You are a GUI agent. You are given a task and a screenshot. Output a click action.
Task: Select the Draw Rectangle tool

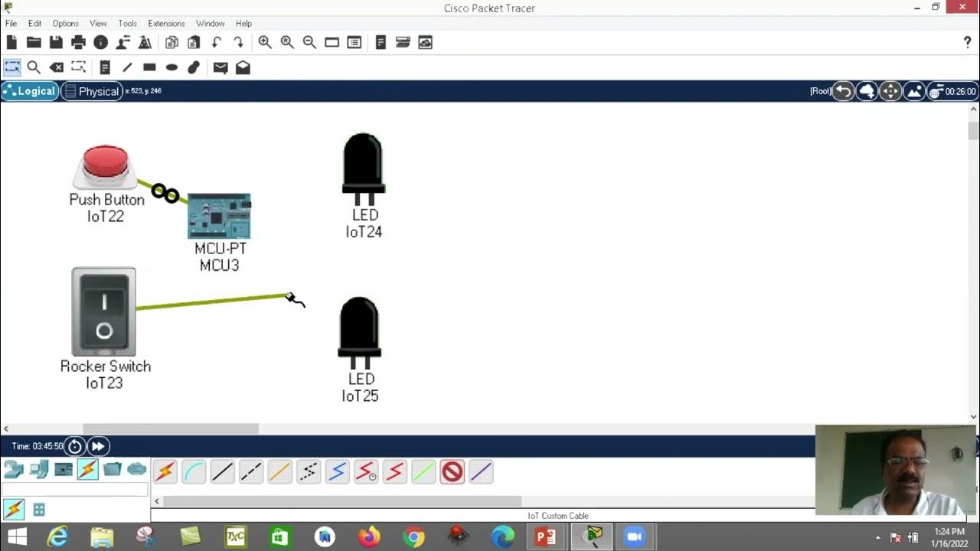149,67
